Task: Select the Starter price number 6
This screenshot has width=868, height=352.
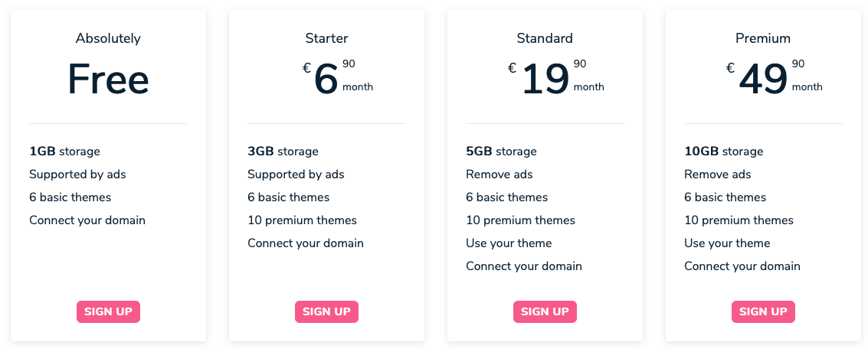Action: tap(326, 79)
